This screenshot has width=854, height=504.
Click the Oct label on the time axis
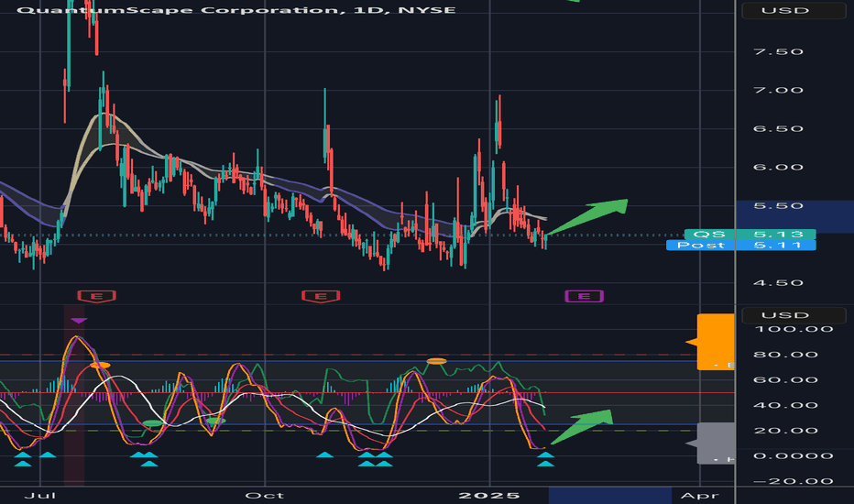pos(264,495)
